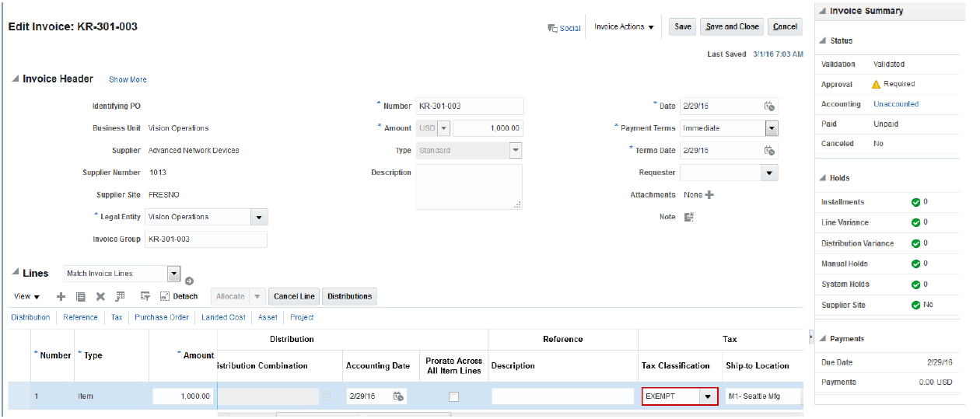Switch to the Asset column group
This screenshot has width=980, height=419.
(268, 317)
